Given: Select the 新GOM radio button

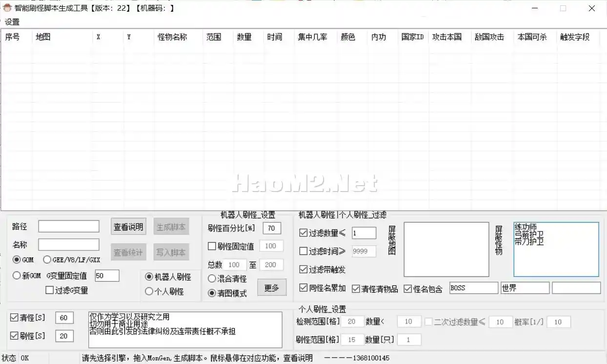Looking at the screenshot, I should pyautogui.click(x=27, y=276).
